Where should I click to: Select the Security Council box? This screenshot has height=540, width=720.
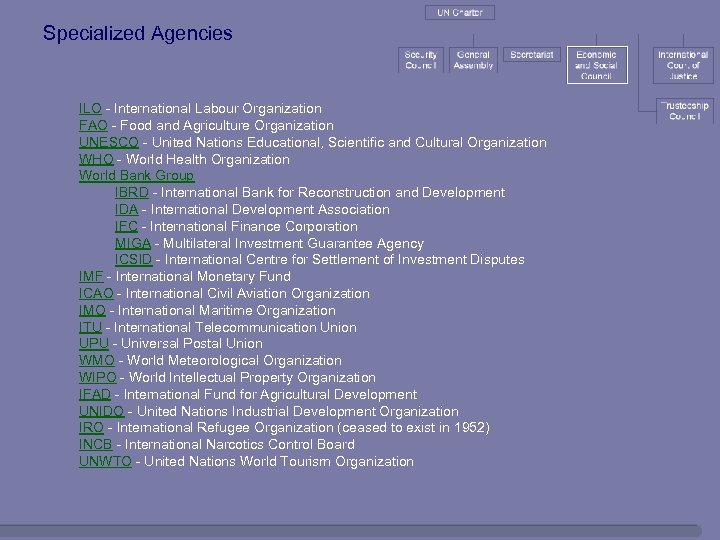tap(421, 60)
